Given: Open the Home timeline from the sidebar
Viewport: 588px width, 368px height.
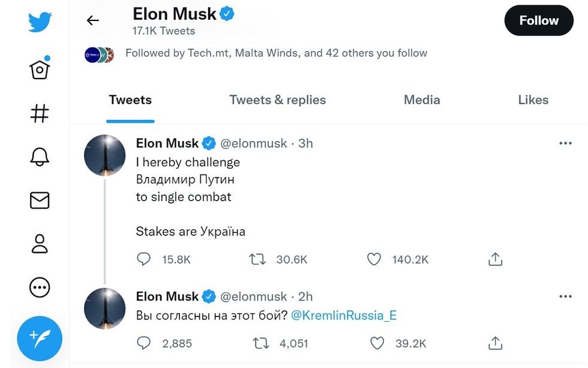Looking at the screenshot, I should [39, 68].
